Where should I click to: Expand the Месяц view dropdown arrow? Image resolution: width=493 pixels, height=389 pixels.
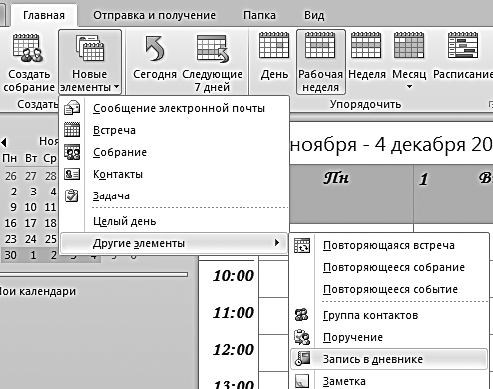409,87
